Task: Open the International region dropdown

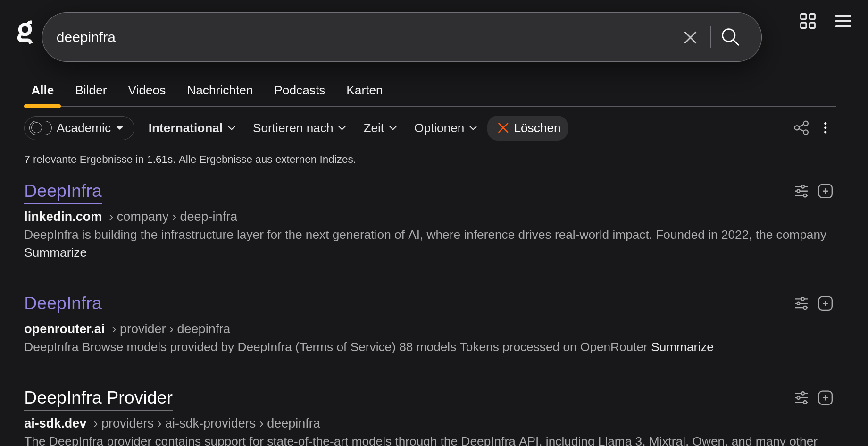Action: 192,128
